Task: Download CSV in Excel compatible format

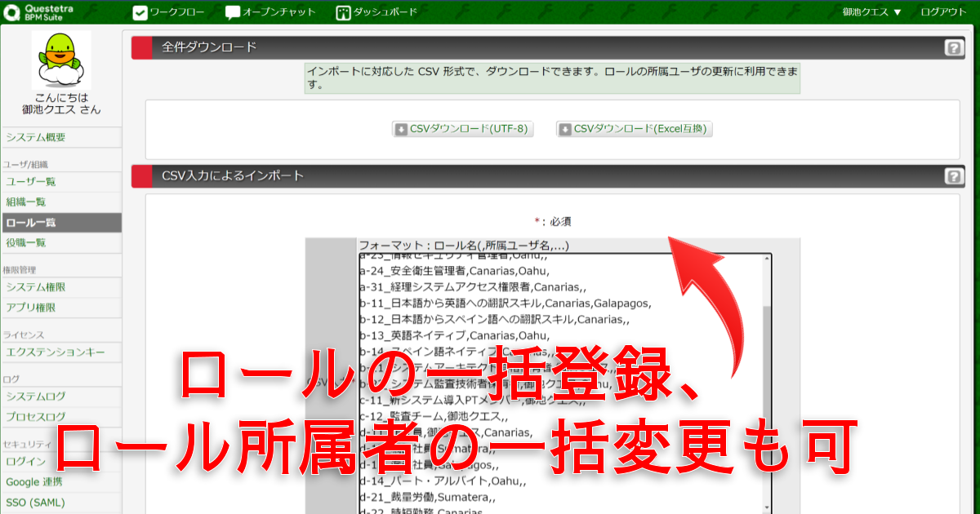Action: (634, 129)
